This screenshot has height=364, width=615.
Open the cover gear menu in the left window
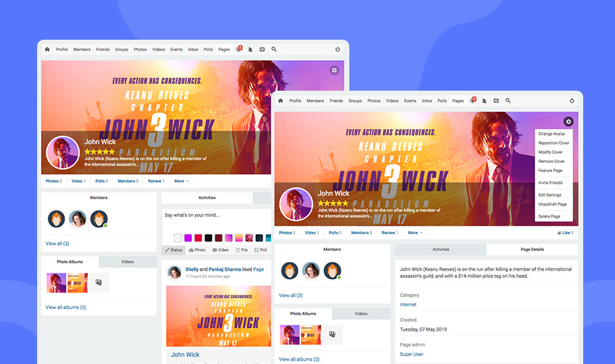coord(334,70)
